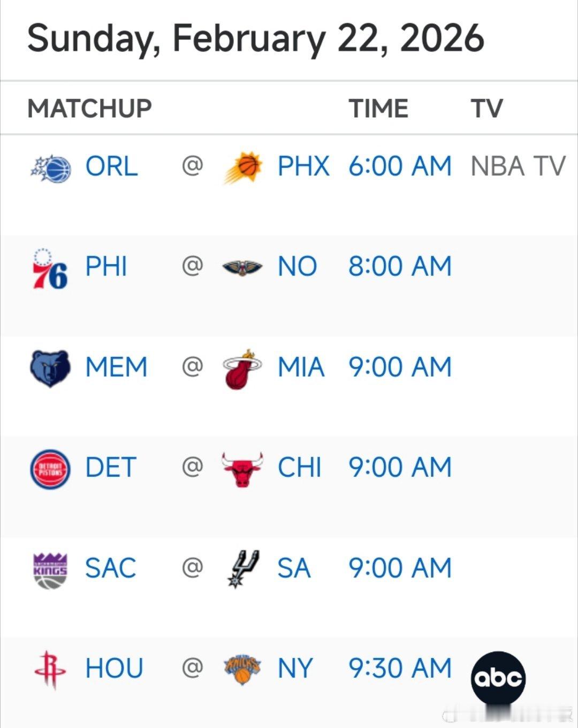Click the abc network logo
The image size is (578, 728).
click(498, 678)
